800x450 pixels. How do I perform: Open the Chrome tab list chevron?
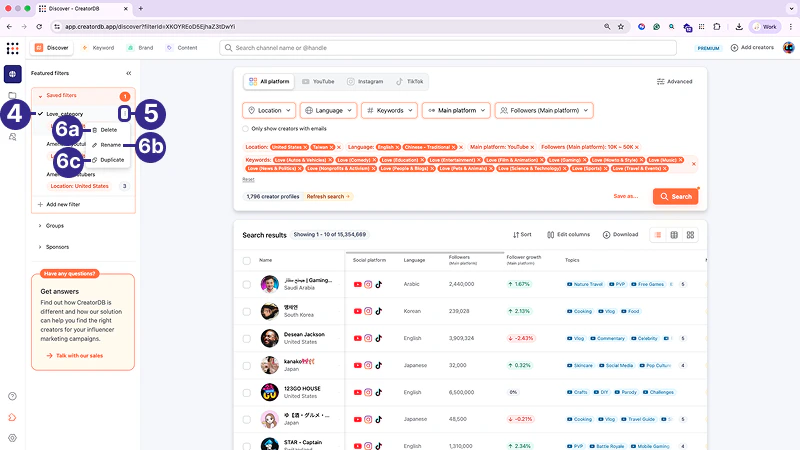[791, 9]
